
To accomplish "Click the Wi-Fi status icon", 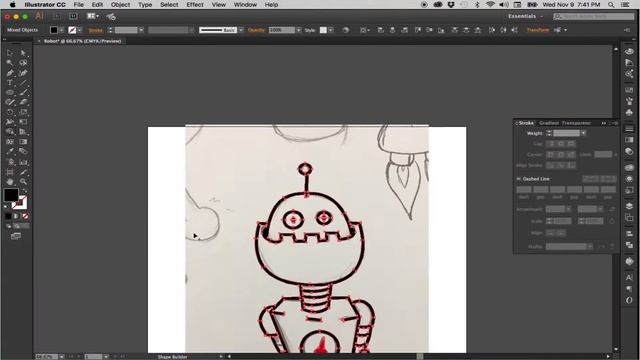I will (x=490, y=5).
